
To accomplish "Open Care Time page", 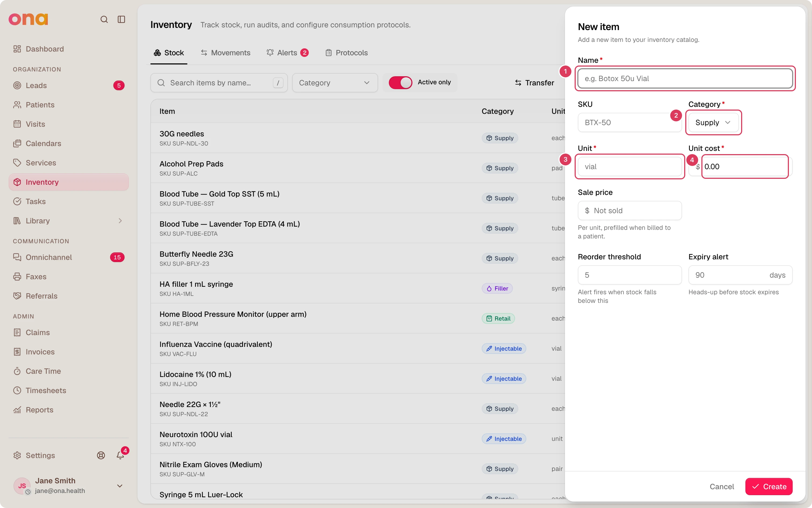I will pyautogui.click(x=68, y=371).
